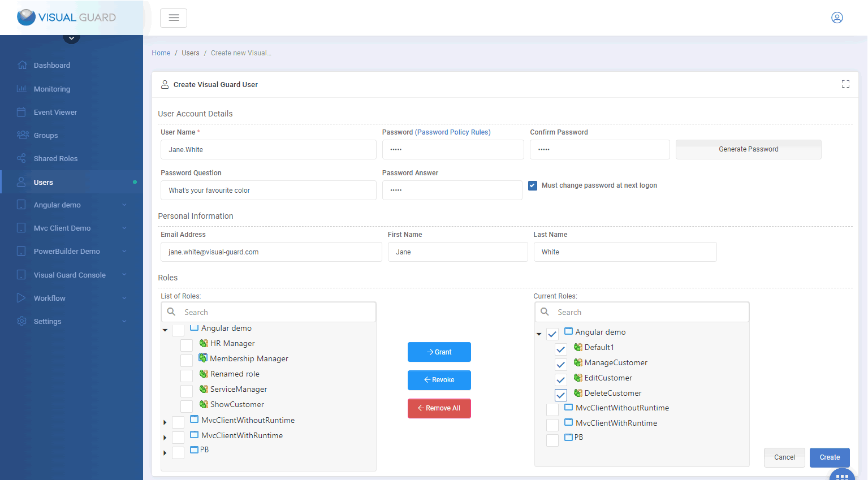
Task: Check the Renamed role checkbox
Action: pyautogui.click(x=187, y=375)
